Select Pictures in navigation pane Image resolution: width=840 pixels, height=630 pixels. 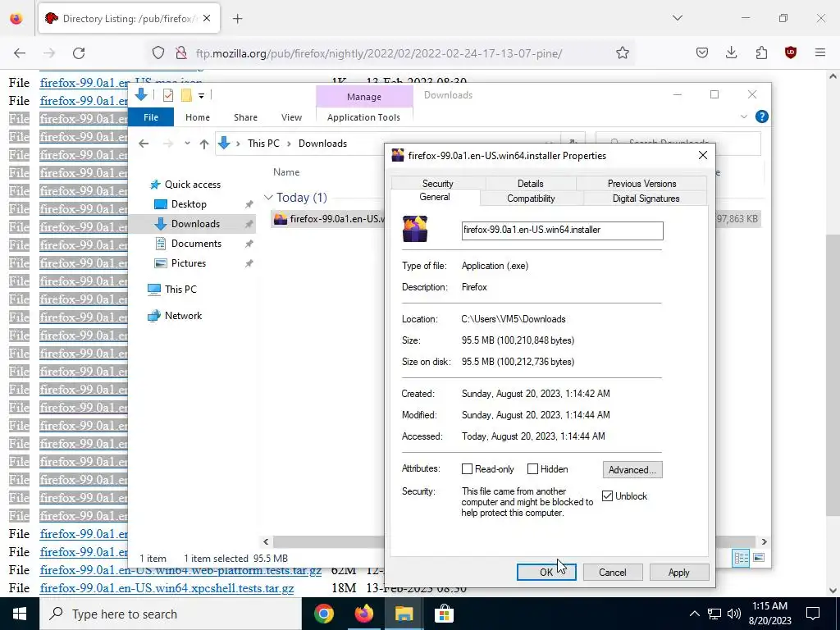coord(188,263)
